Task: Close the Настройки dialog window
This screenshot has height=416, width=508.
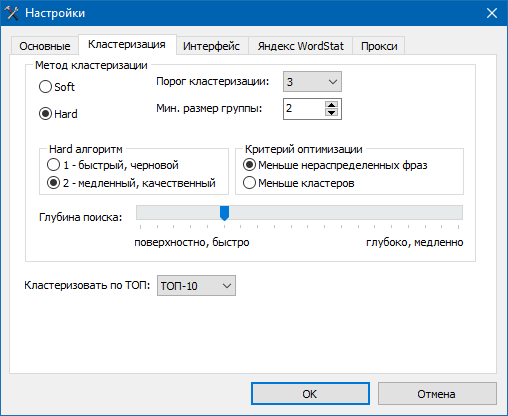Action: pos(492,13)
